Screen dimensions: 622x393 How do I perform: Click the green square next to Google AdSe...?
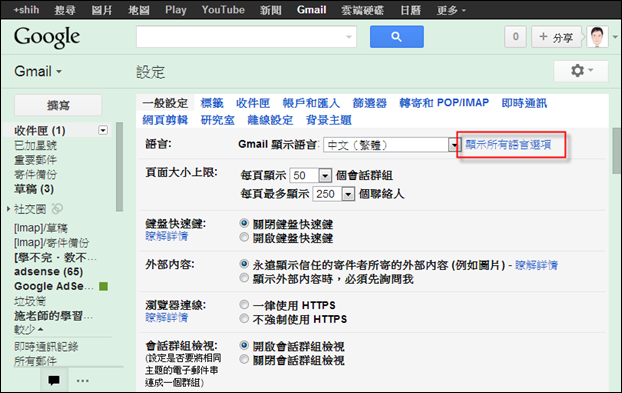pos(104,286)
